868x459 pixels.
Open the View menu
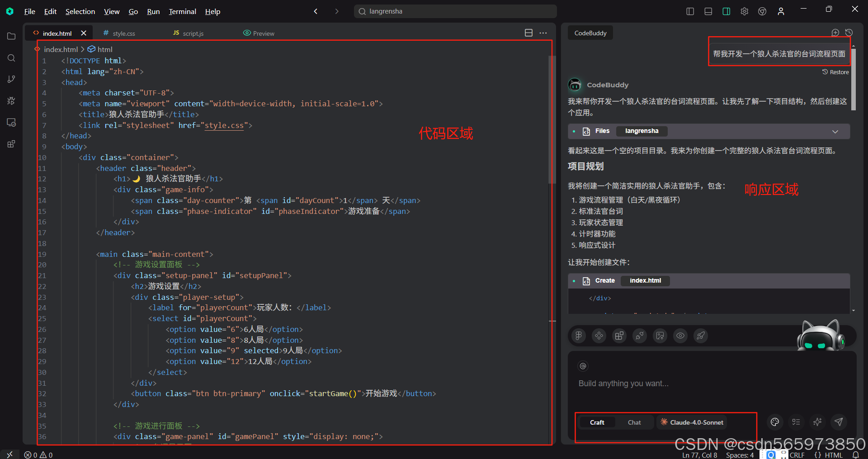pos(112,11)
